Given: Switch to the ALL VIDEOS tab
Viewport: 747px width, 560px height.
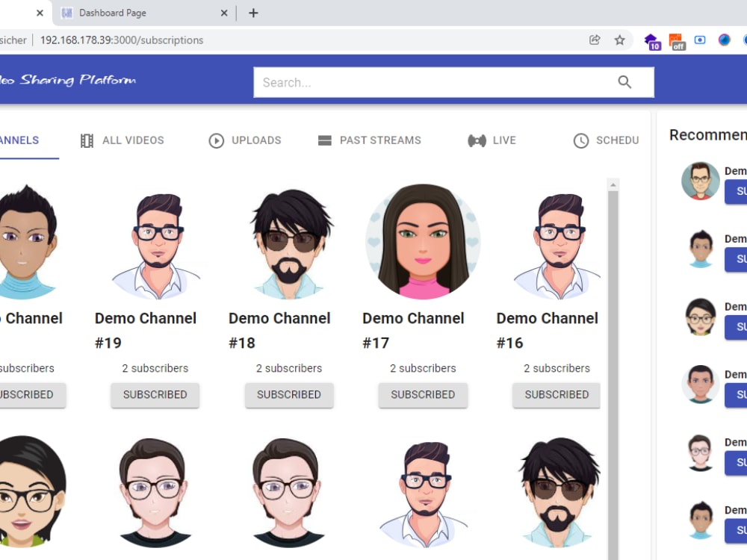Looking at the screenshot, I should click(123, 140).
